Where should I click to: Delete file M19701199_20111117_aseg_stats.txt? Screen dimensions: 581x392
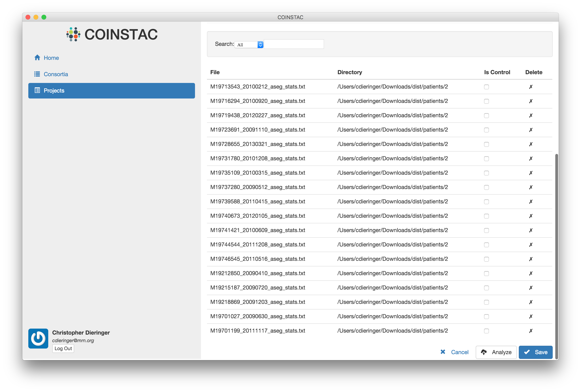[531, 331]
